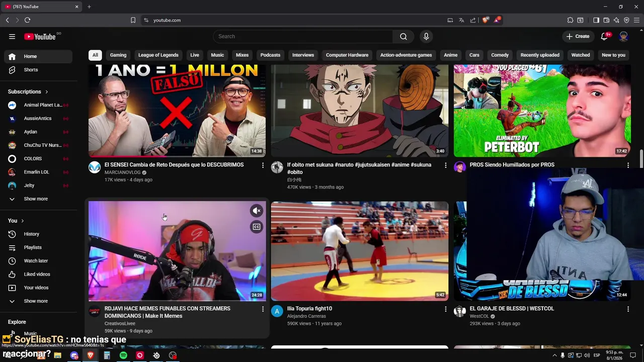
Task: Click the search magnifier button
Action: (x=404, y=36)
